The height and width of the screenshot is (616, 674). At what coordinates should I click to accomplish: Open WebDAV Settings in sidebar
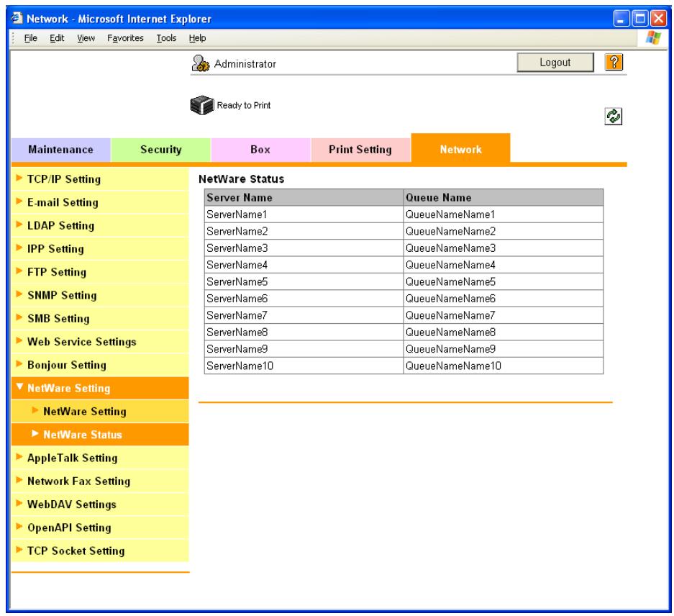[100, 504]
